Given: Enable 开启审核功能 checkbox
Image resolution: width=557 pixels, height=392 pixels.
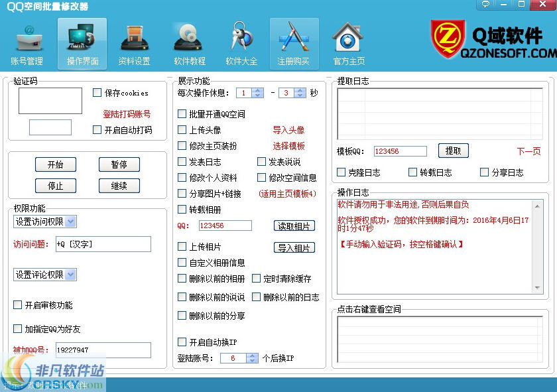Looking at the screenshot, I should pos(17,304).
